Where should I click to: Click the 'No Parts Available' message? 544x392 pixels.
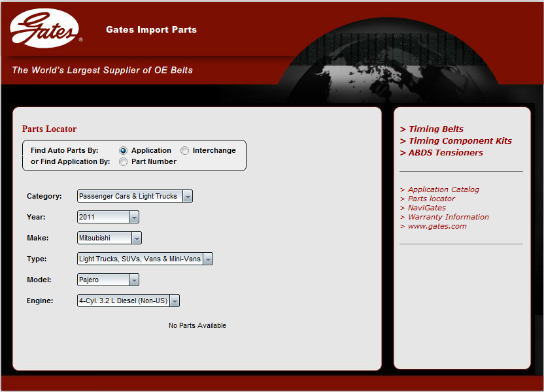(197, 325)
